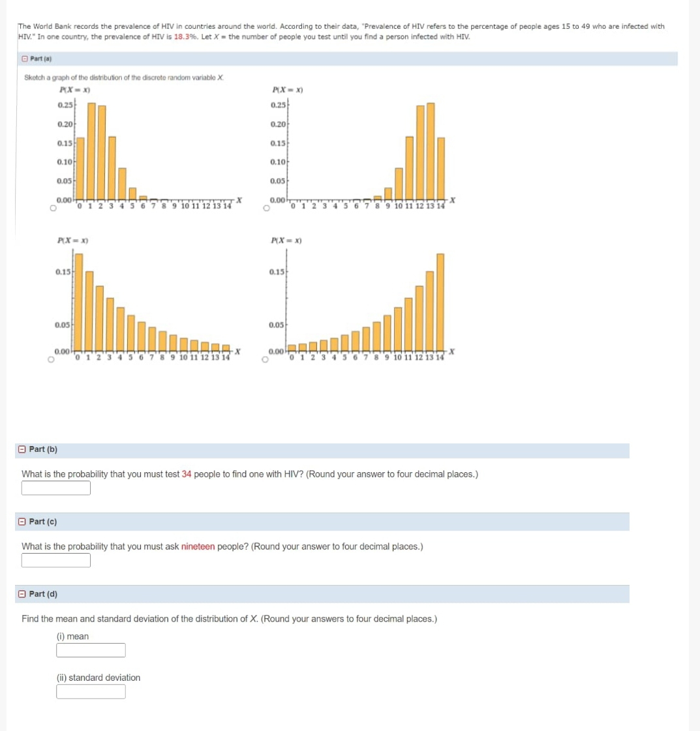Image resolution: width=700 pixels, height=731 pixels.
Task: Collapse Part (b) using its minus icon
Action: point(22,449)
